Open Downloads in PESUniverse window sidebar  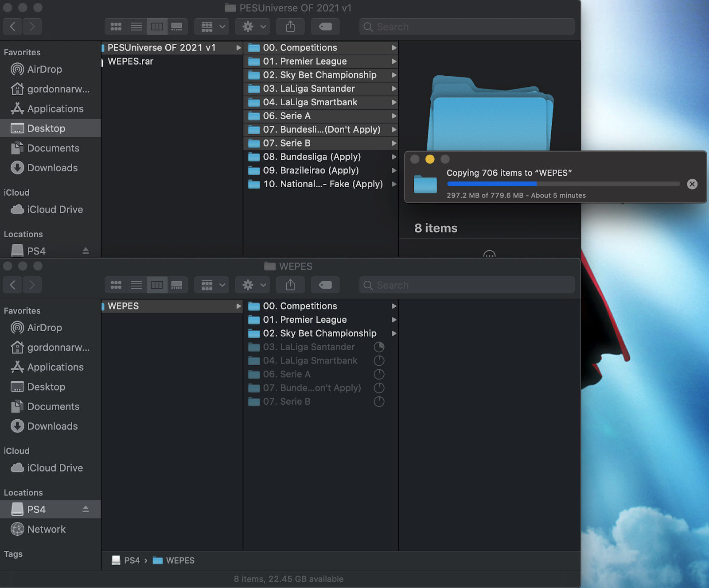click(51, 168)
